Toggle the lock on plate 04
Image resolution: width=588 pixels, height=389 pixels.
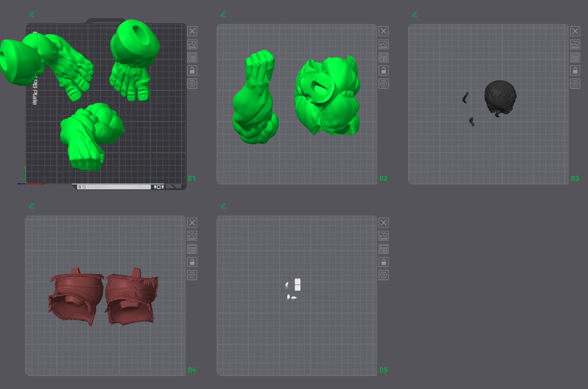[192, 262]
